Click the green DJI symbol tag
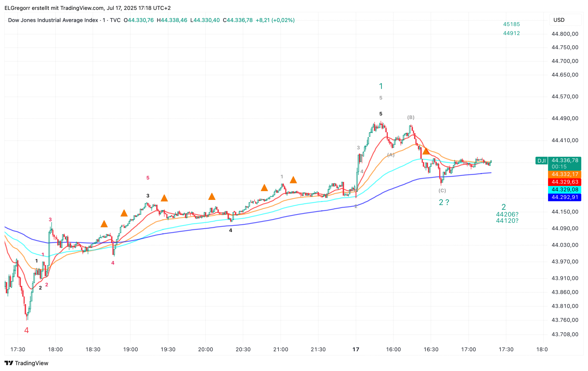The width and height of the screenshot is (588, 371). [x=541, y=161]
